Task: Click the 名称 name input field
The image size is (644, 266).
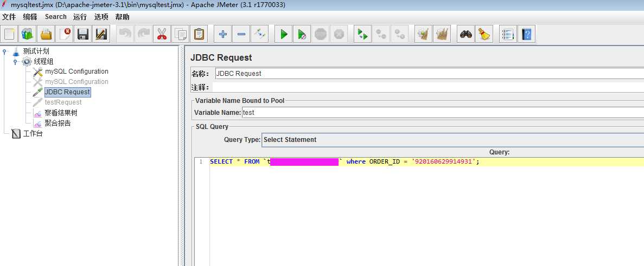Action: click(x=430, y=74)
